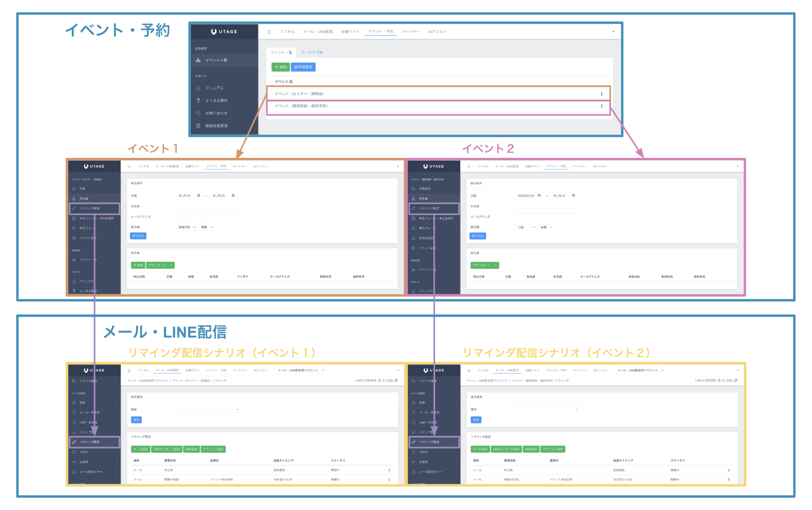Click blue 表示順変更 button in event list

tap(303, 67)
